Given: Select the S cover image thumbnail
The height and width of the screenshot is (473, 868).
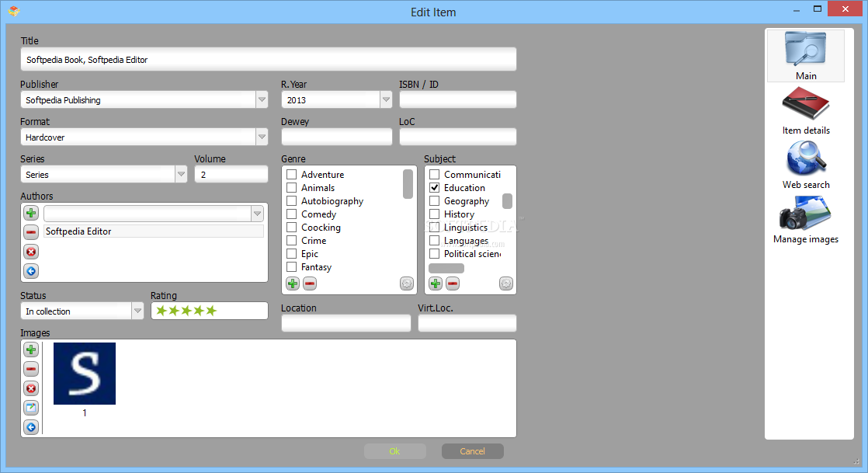Looking at the screenshot, I should pos(85,374).
